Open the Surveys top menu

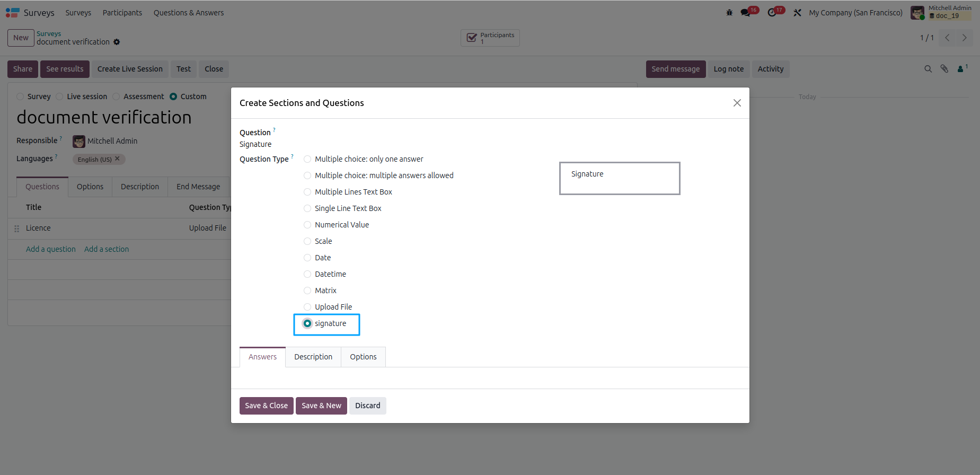tap(78, 13)
